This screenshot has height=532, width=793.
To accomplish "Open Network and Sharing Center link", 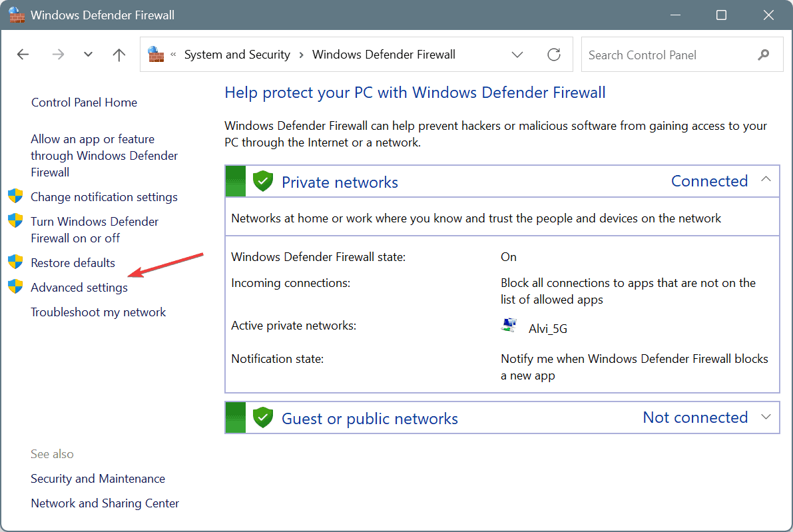I will pyautogui.click(x=105, y=503).
